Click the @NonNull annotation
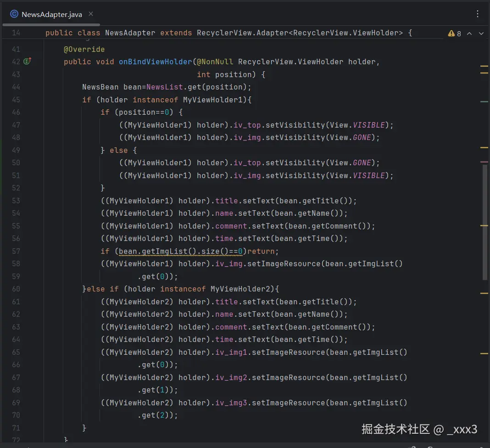Screen dimensions: 490x448 (215, 62)
